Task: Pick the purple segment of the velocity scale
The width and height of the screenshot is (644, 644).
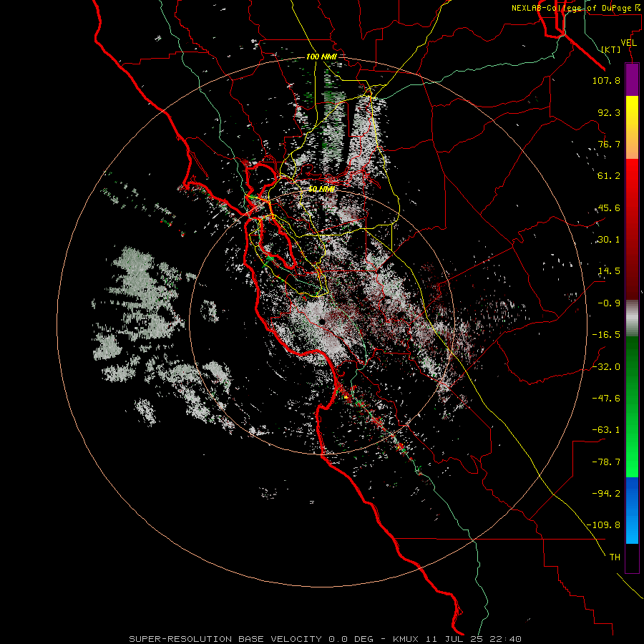Action: coord(632,79)
